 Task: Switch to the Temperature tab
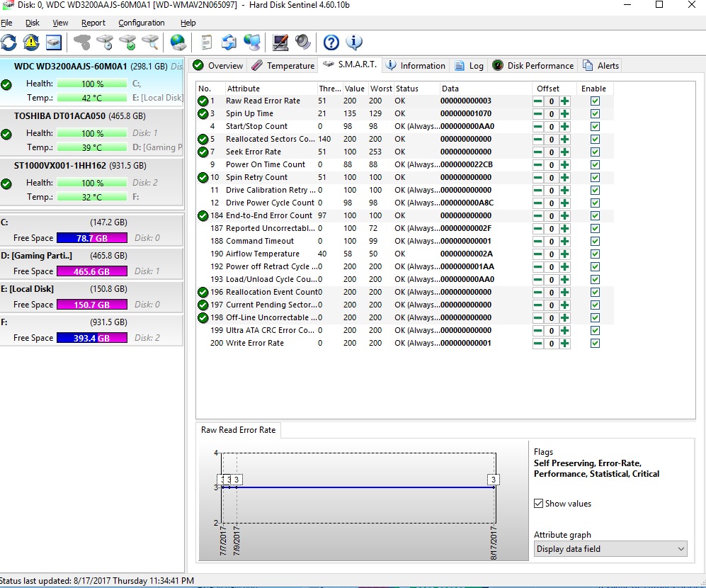[x=283, y=66]
